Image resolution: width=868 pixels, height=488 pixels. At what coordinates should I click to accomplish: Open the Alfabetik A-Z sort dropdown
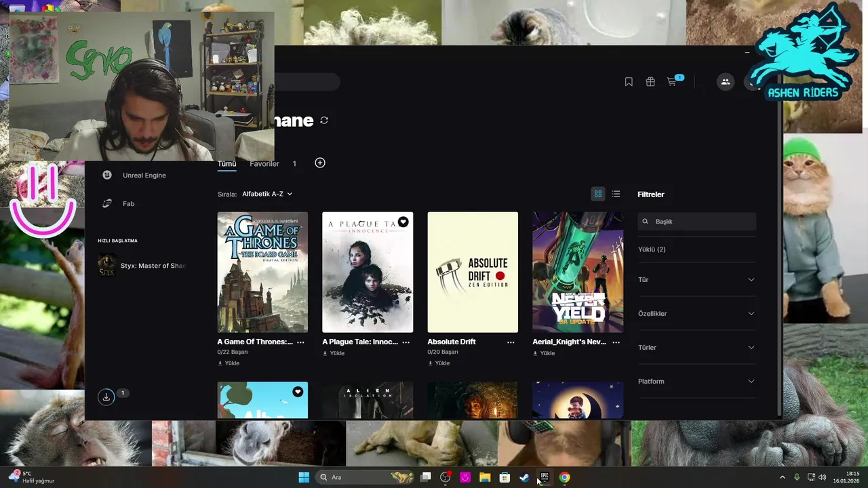267,194
